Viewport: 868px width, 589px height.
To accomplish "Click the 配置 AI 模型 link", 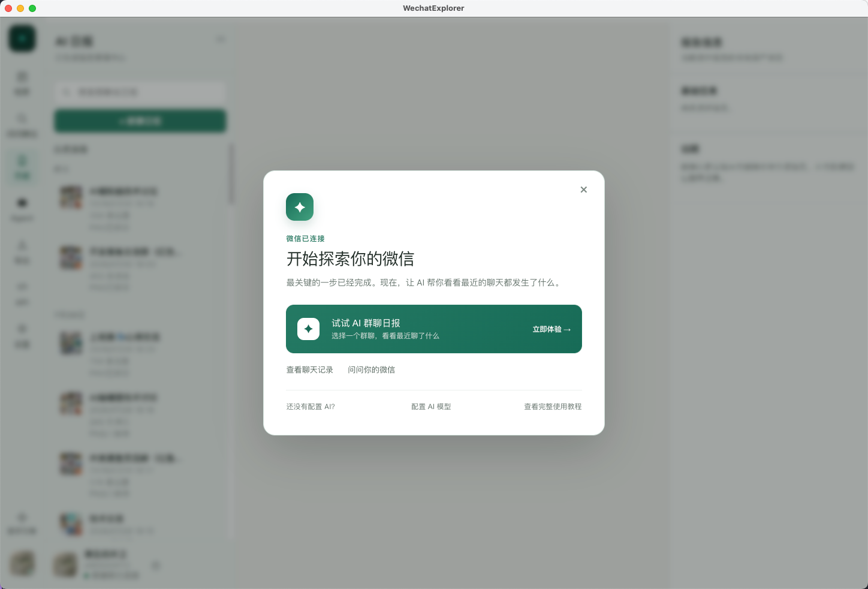I will point(431,407).
